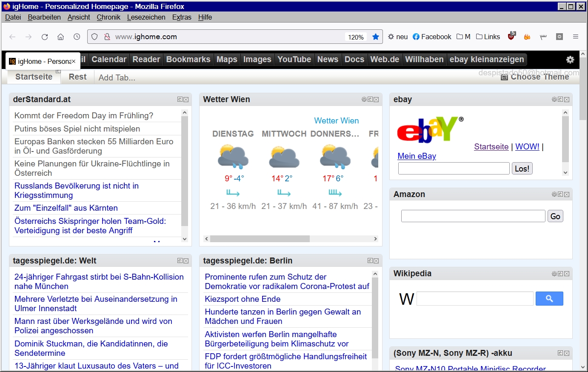Open headline "Kiezsport ohne Ende"

tap(243, 299)
